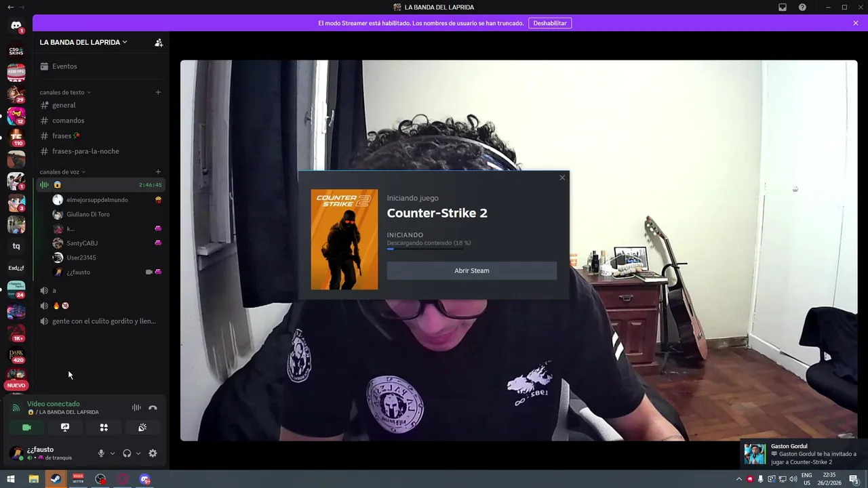The image size is (868, 488).
Task: Click user SantyCABJ in voice list
Action: pos(107,243)
